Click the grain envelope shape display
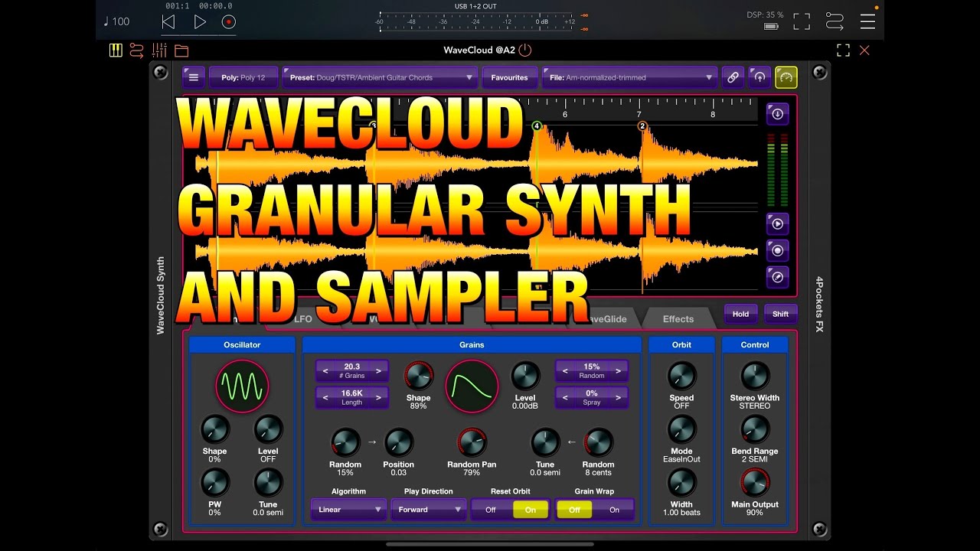This screenshot has width=980, height=551. (472, 386)
